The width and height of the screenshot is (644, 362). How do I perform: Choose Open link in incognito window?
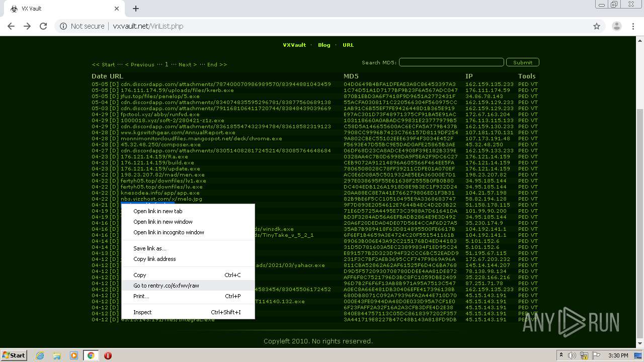tap(188, 232)
